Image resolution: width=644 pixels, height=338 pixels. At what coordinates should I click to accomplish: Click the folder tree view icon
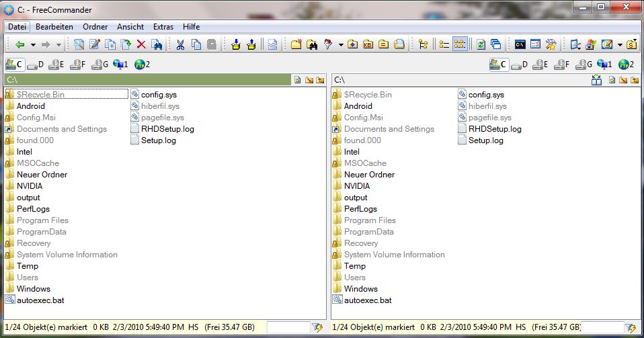pyautogui.click(x=423, y=44)
